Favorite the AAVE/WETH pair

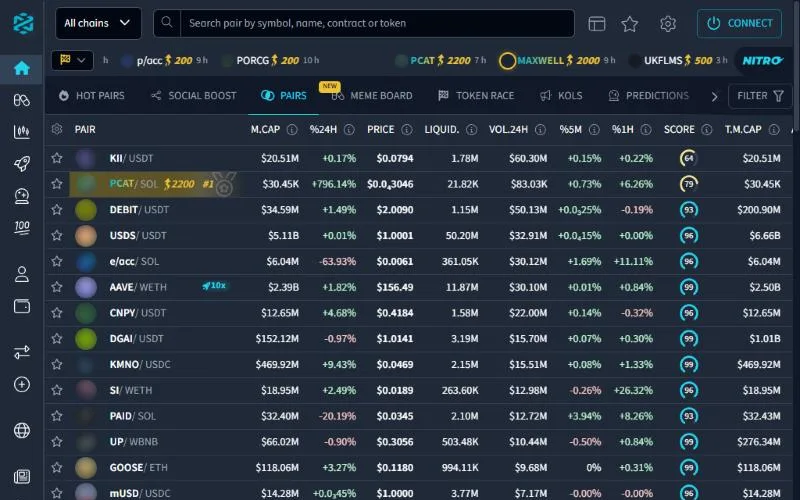(x=57, y=287)
